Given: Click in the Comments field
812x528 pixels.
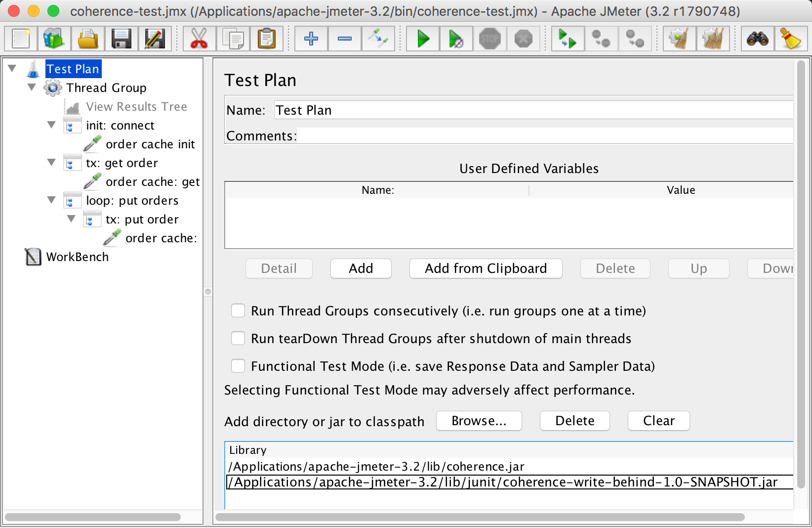Looking at the screenshot, I should [545, 135].
